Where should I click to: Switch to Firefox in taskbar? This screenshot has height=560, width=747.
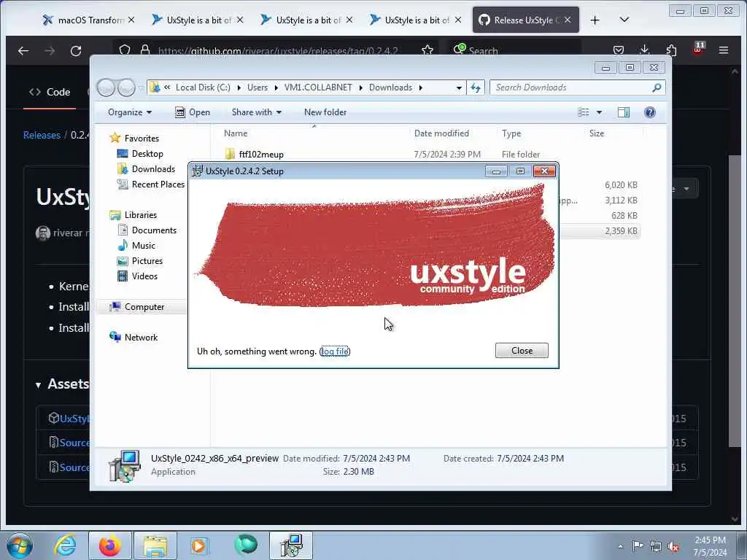109,545
